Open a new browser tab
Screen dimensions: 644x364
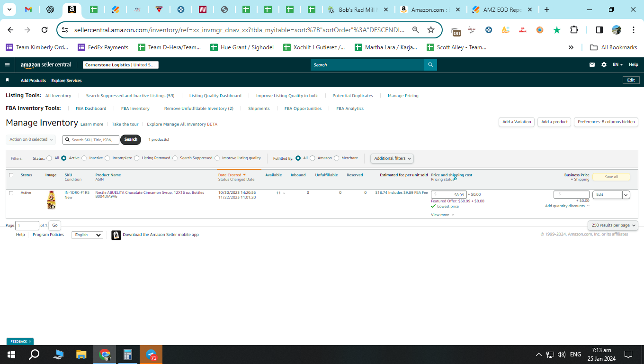tap(547, 9)
